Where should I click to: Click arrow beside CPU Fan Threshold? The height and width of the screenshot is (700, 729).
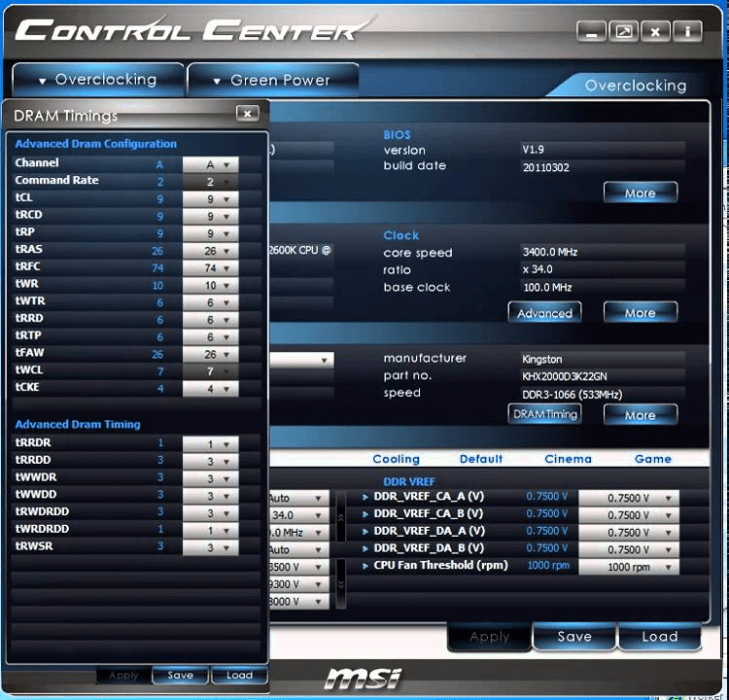click(365, 566)
